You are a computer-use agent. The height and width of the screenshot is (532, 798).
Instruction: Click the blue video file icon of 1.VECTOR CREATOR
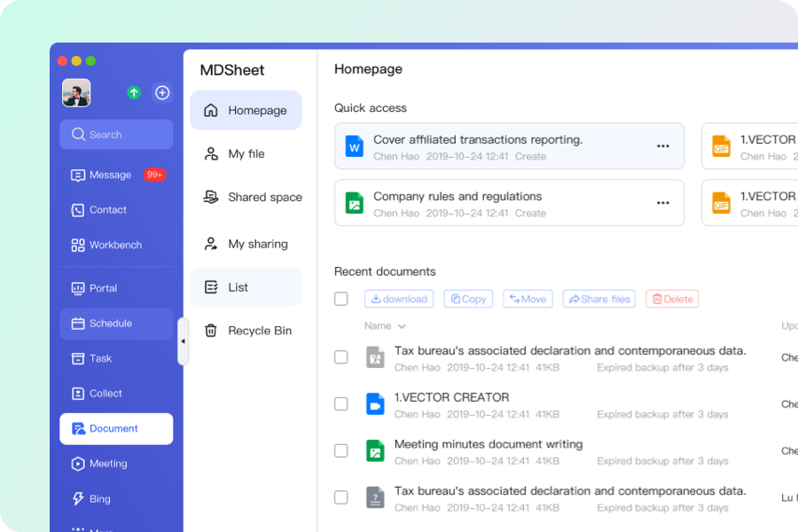[x=375, y=403]
